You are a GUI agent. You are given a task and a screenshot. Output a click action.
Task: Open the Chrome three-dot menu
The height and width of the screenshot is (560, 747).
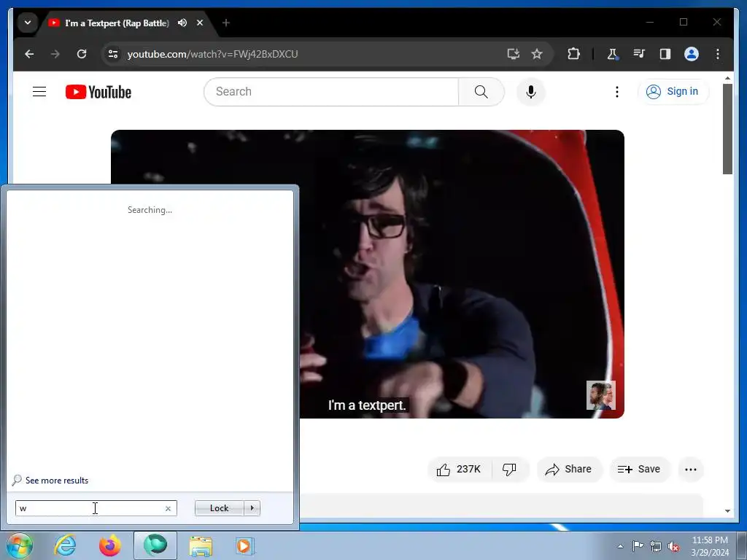click(718, 54)
